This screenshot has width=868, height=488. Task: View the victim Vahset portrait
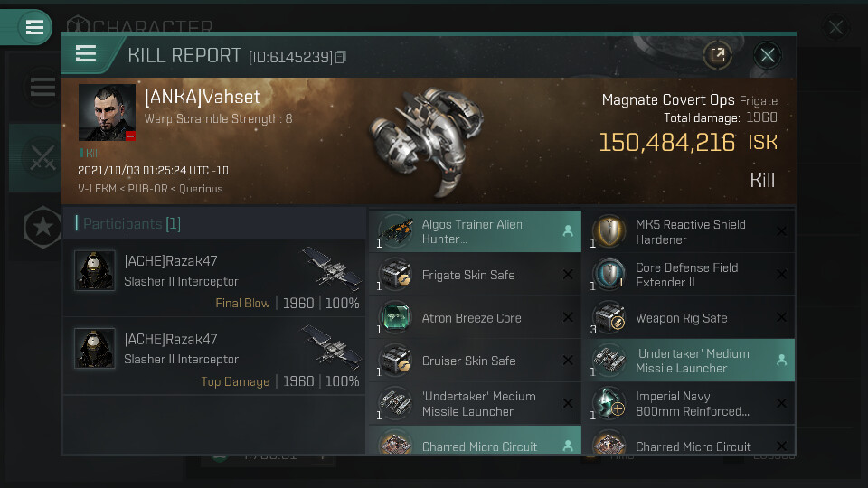pyautogui.click(x=107, y=112)
